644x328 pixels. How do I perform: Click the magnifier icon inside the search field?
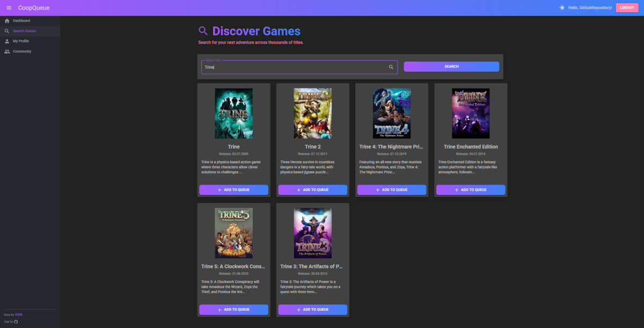point(391,67)
